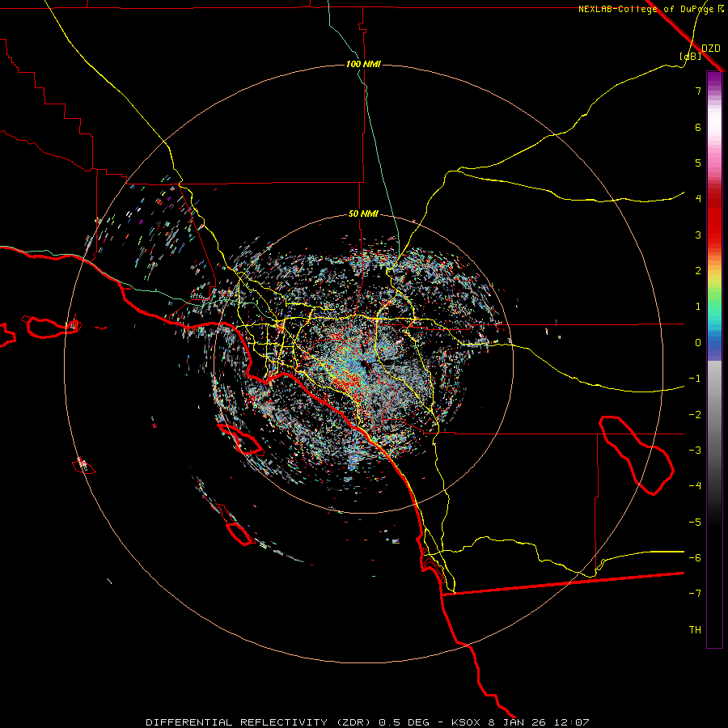Click the 6 value on color scale
This screenshot has height=728, width=728.
click(x=698, y=127)
